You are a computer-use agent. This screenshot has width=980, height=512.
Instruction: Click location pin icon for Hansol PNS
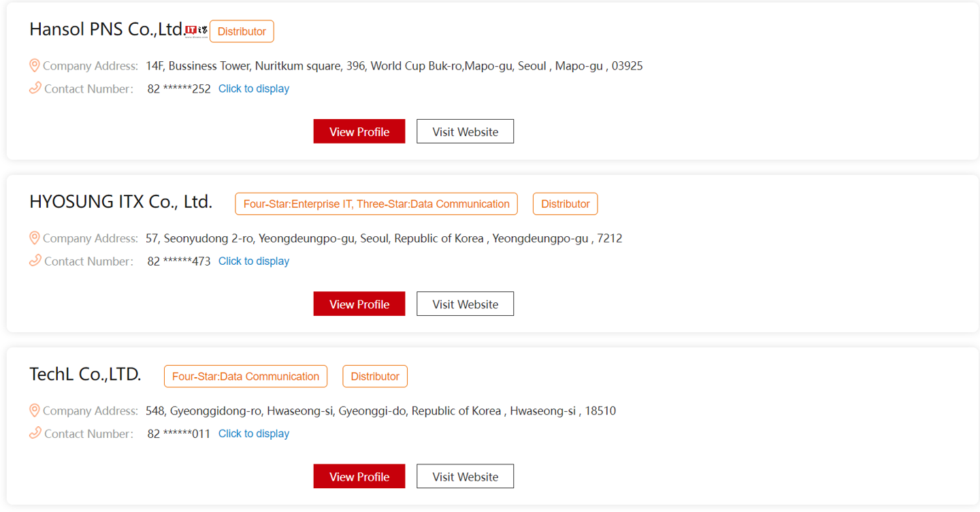(x=34, y=65)
